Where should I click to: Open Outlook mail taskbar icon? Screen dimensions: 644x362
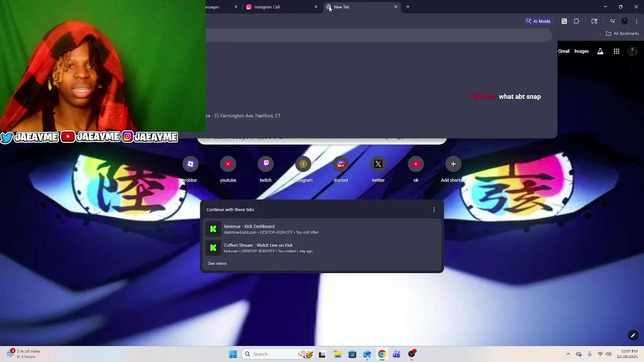click(367, 354)
